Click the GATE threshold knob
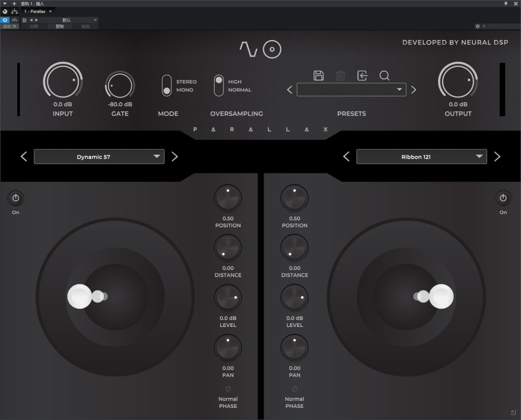The image size is (521, 420). (120, 85)
